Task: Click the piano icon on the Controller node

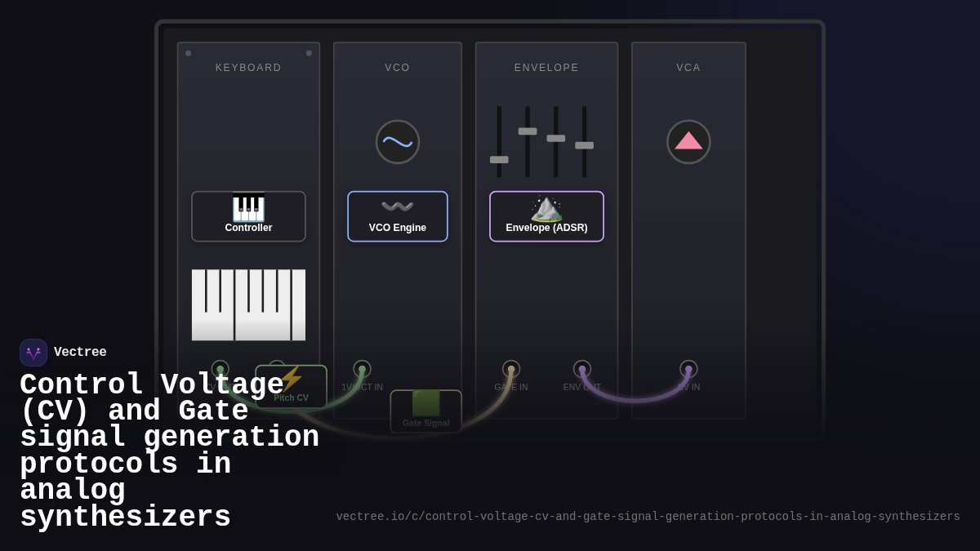Action: tap(248, 207)
